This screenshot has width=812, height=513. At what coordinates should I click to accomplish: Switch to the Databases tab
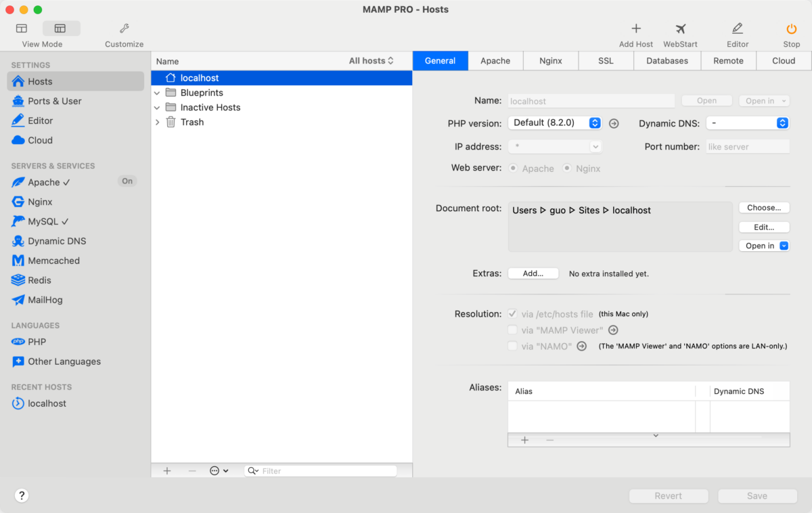pos(667,61)
